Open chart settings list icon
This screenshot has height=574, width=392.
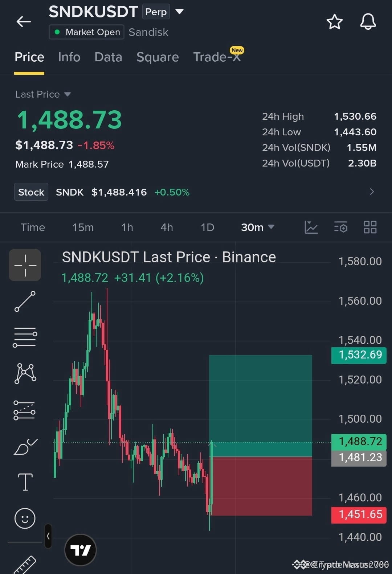[x=340, y=227]
